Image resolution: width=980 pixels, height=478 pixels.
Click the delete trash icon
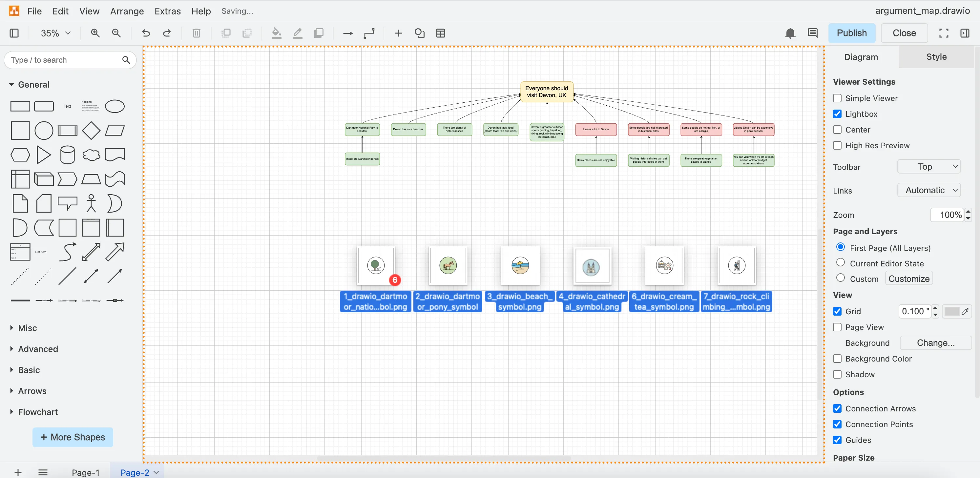tap(196, 33)
